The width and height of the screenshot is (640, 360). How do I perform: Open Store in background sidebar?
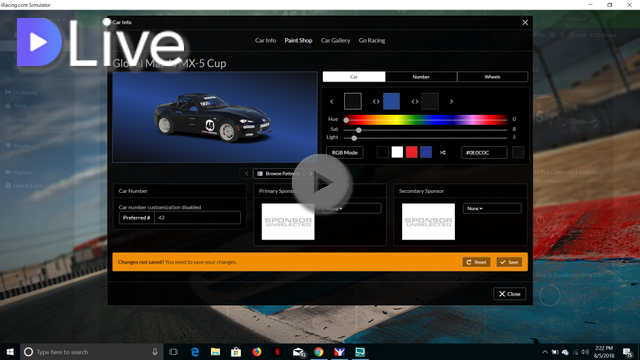[x=16, y=106]
